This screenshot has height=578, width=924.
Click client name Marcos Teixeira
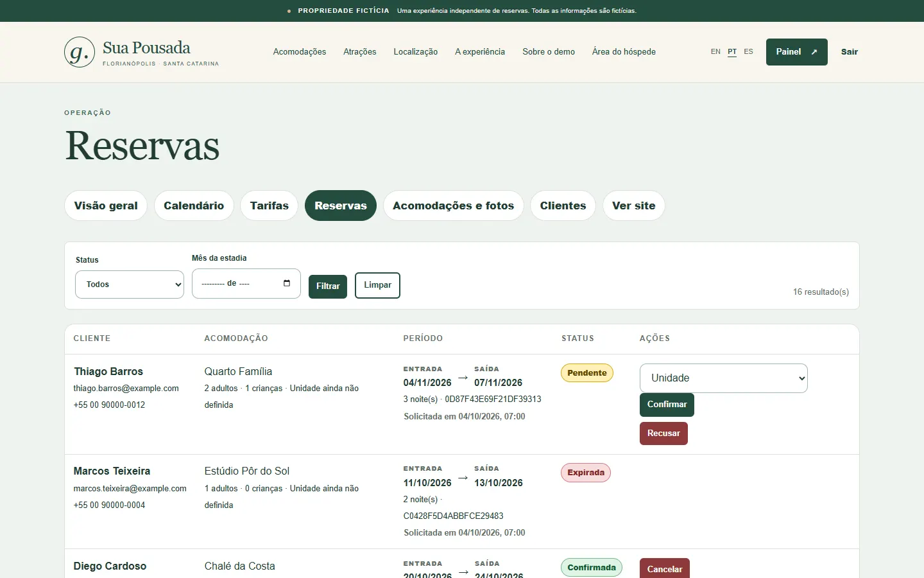click(112, 471)
